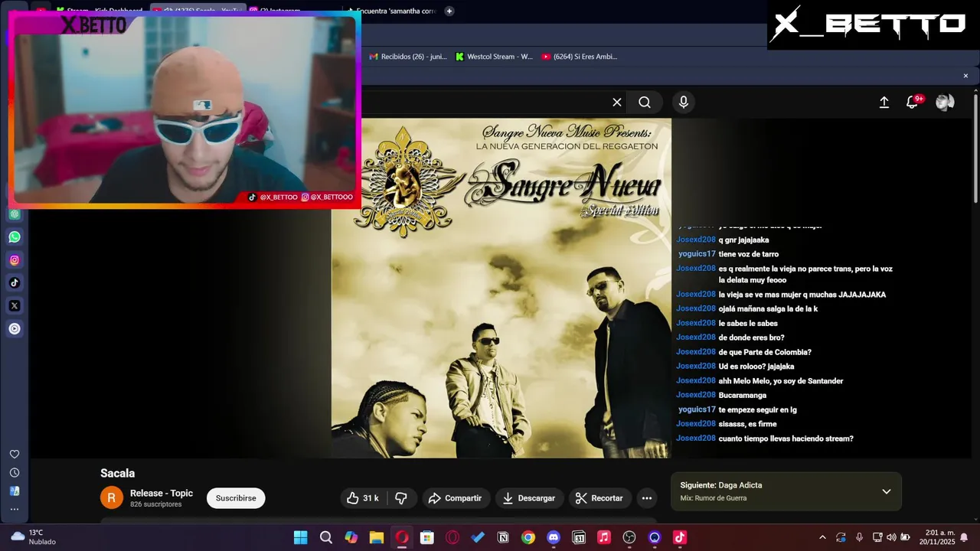Viewport: 980px width, 551px height.
Task: Start voice search with the microphone
Action: tap(684, 103)
